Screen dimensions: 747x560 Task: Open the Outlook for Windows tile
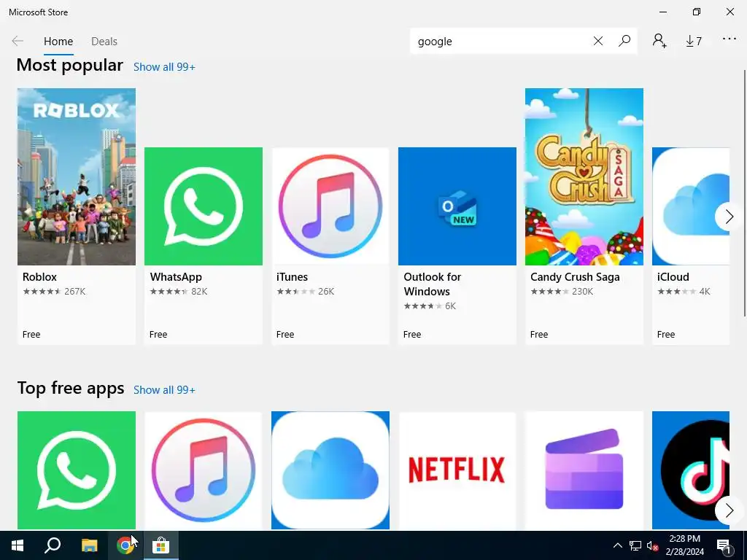click(457, 246)
